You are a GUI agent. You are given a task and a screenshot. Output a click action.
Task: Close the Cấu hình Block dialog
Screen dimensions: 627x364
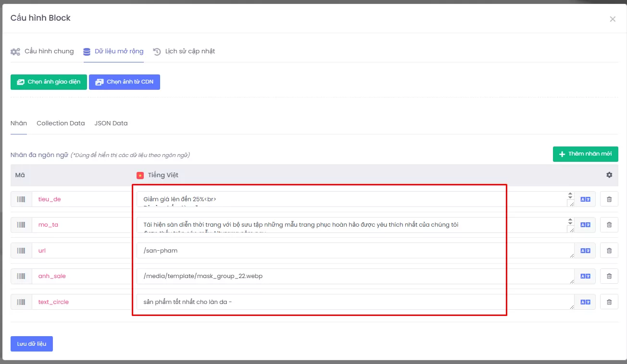pos(612,19)
